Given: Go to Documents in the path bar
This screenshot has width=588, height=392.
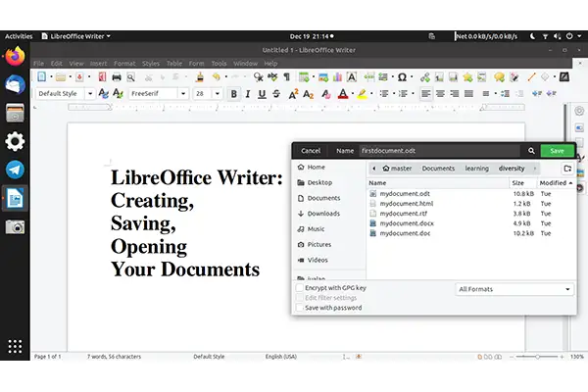Looking at the screenshot, I should pyautogui.click(x=438, y=169).
